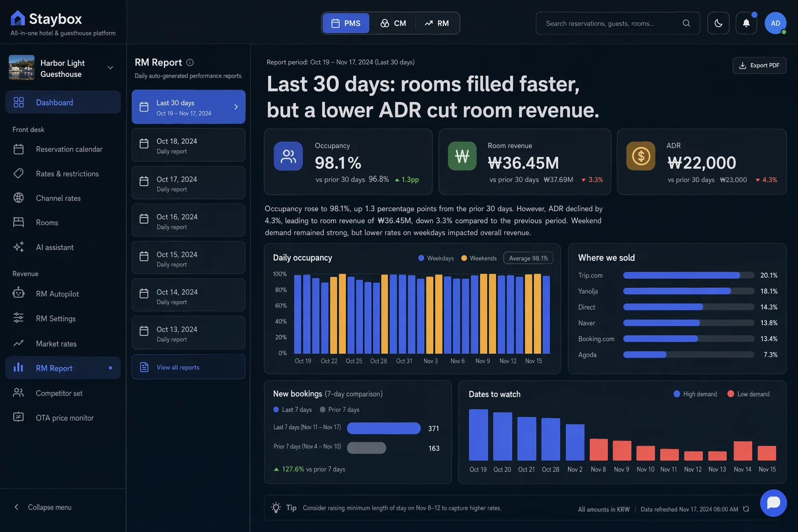Export the report as PDF
798x532 pixels.
pyautogui.click(x=759, y=65)
